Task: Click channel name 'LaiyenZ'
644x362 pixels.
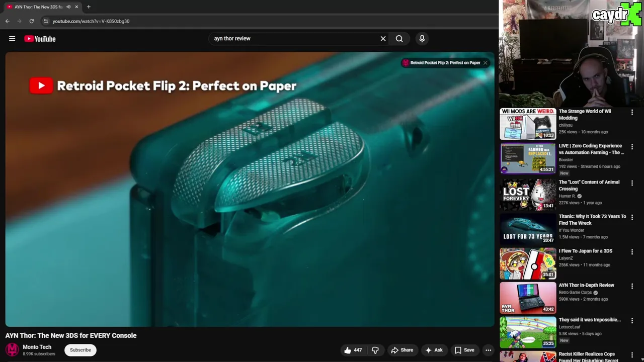Action: [566, 258]
